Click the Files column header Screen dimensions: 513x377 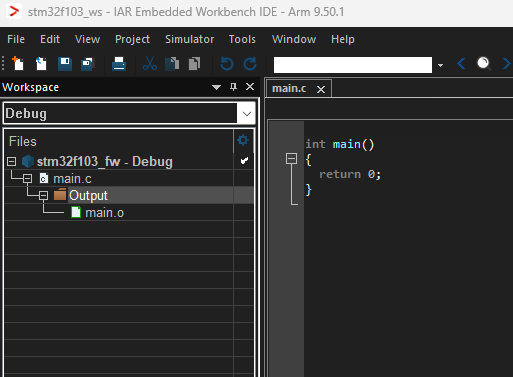119,141
